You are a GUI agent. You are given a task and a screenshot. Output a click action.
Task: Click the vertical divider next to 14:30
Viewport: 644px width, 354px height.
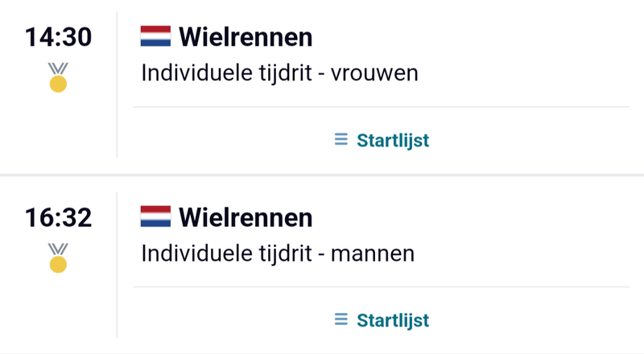click(117, 84)
